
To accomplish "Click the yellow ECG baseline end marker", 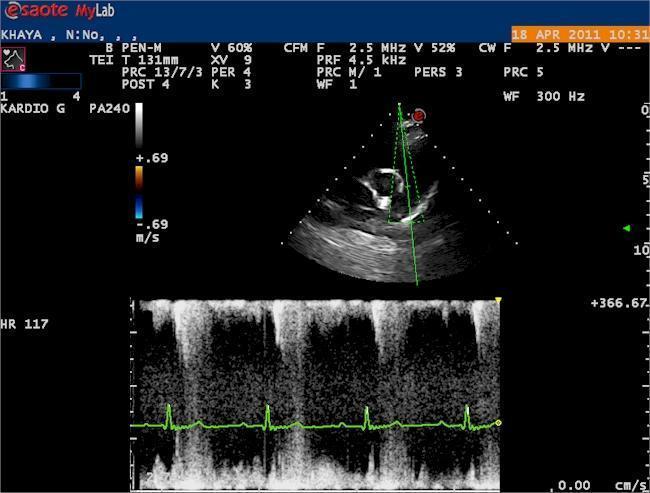I will point(498,423).
